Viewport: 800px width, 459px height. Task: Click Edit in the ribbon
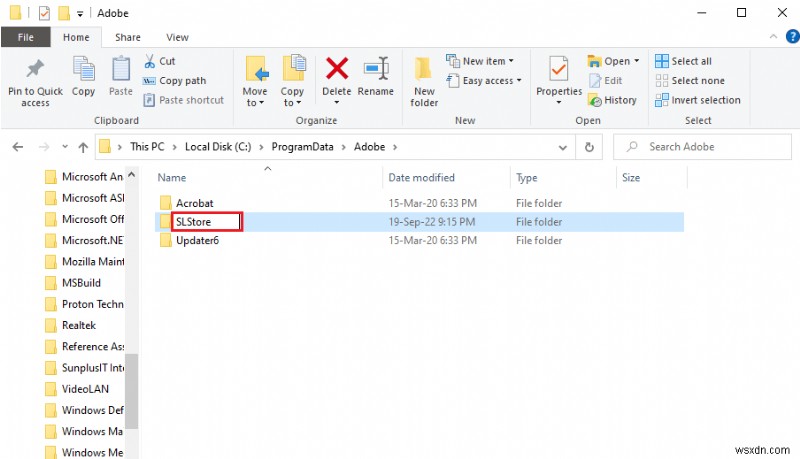tap(606, 81)
